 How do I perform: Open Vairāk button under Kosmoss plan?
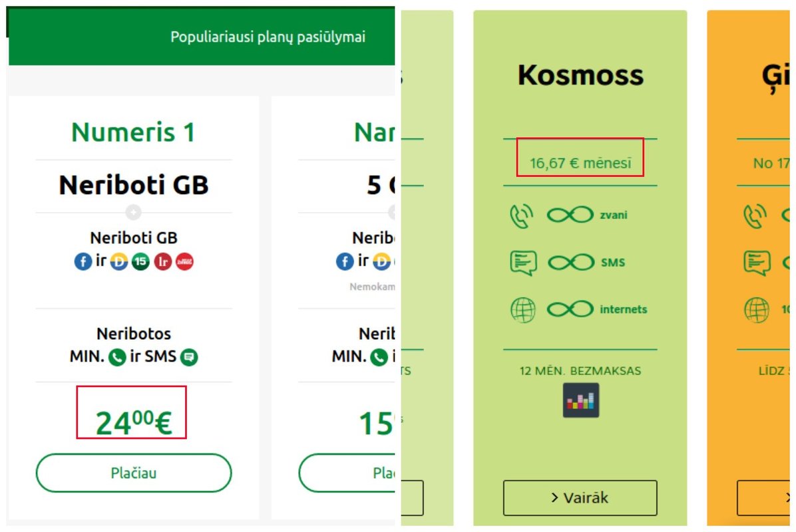click(580, 498)
